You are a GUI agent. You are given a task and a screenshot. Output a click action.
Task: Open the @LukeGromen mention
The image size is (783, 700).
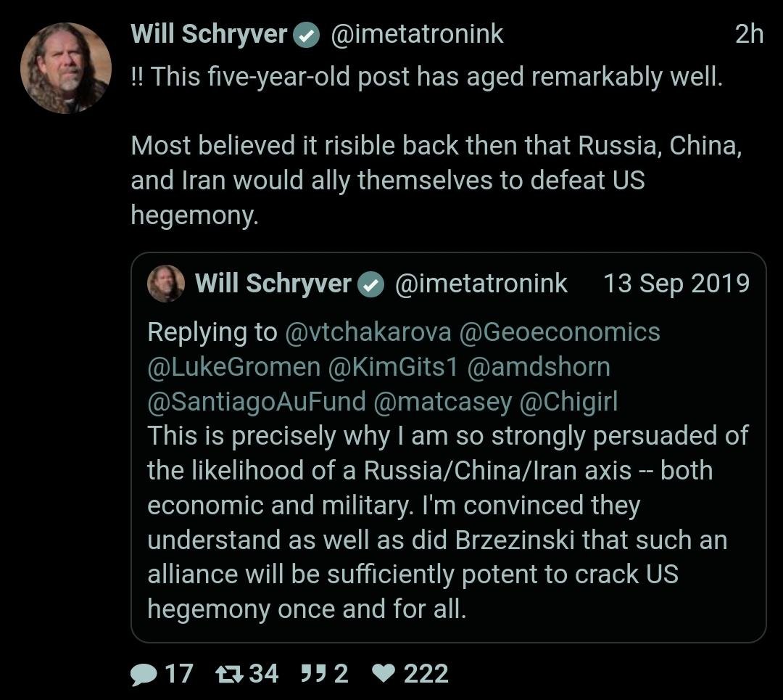tap(233, 366)
